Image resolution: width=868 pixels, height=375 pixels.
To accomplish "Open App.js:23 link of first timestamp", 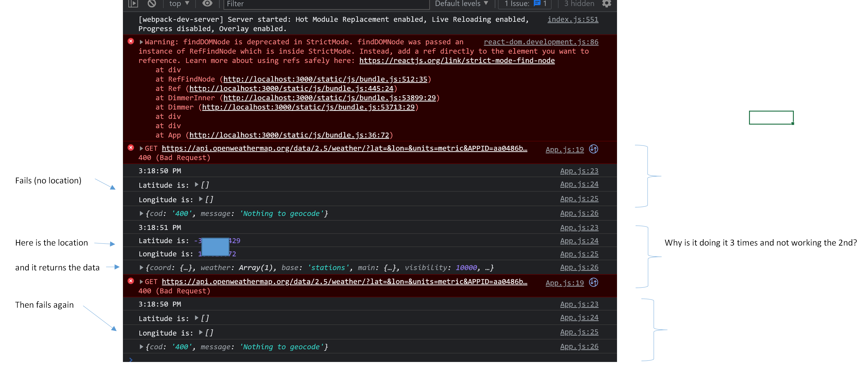I will (579, 171).
